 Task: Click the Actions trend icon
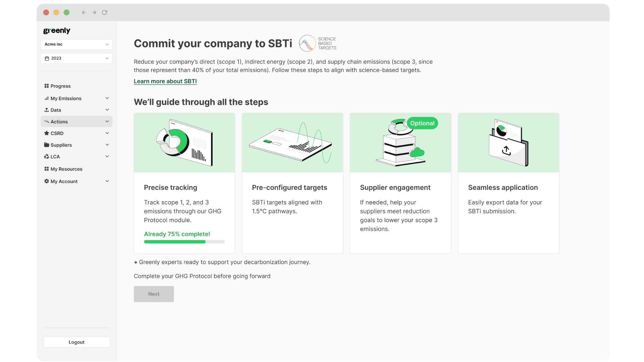coord(47,122)
